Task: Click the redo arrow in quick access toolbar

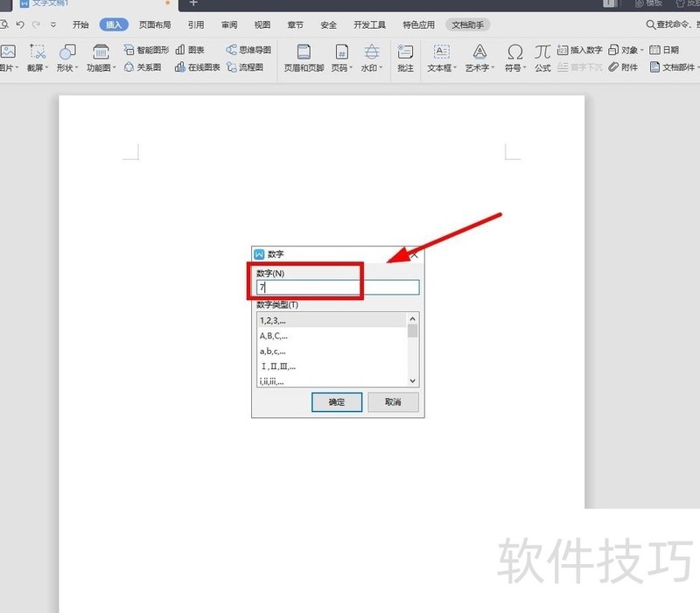Action: pyautogui.click(x=37, y=24)
